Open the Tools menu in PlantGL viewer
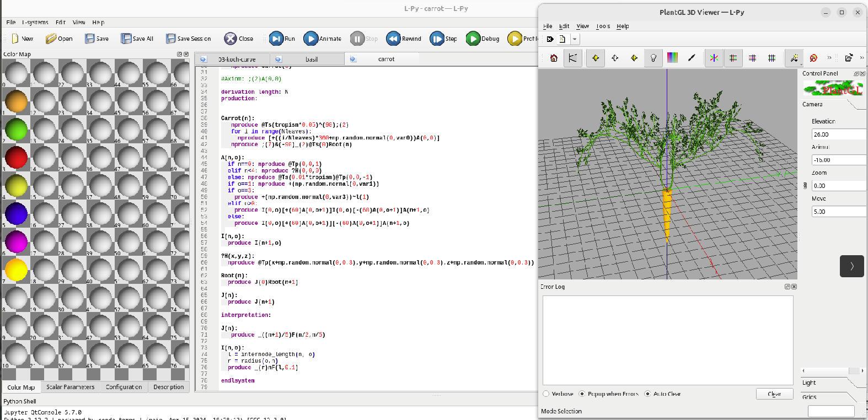868x420 pixels. point(603,26)
